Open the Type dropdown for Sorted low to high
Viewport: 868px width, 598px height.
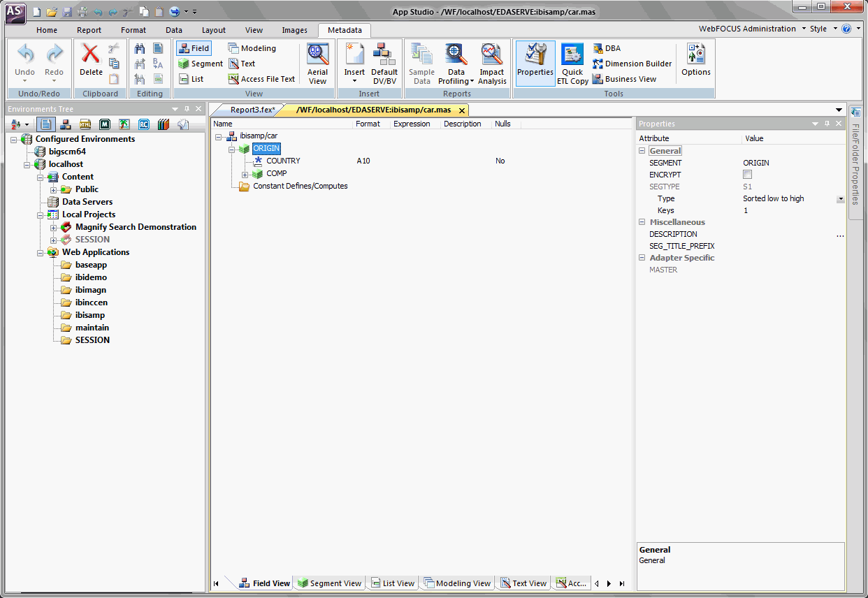(840, 199)
